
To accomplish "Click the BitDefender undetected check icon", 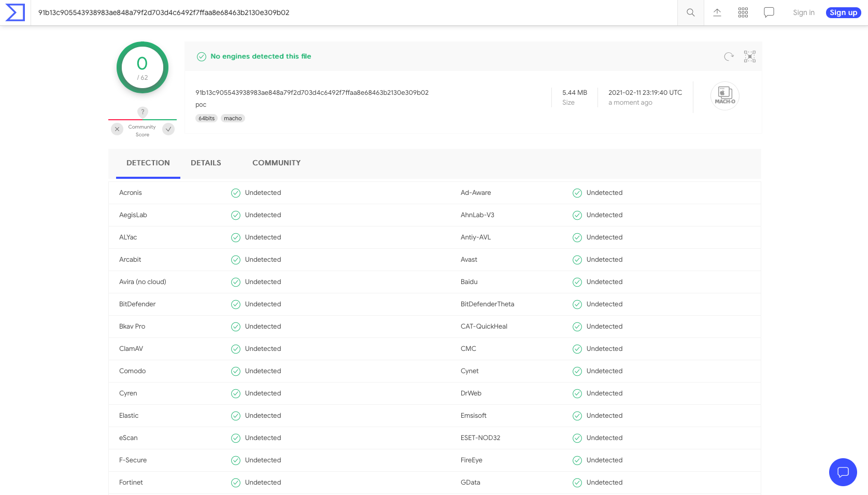I will [x=236, y=304].
